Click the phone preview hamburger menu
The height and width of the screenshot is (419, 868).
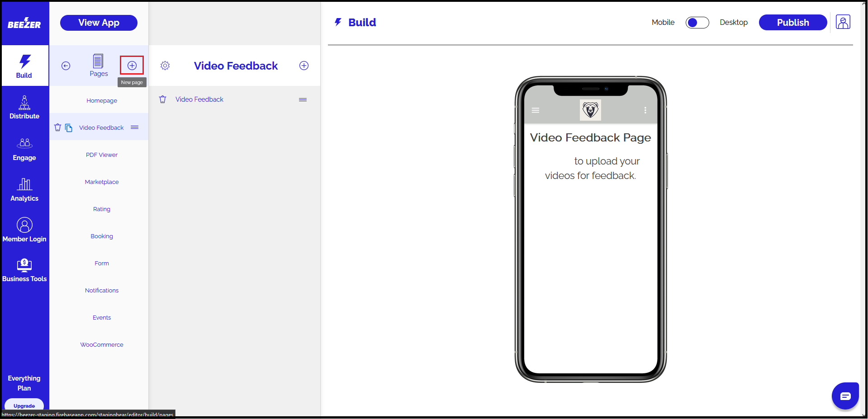536,110
